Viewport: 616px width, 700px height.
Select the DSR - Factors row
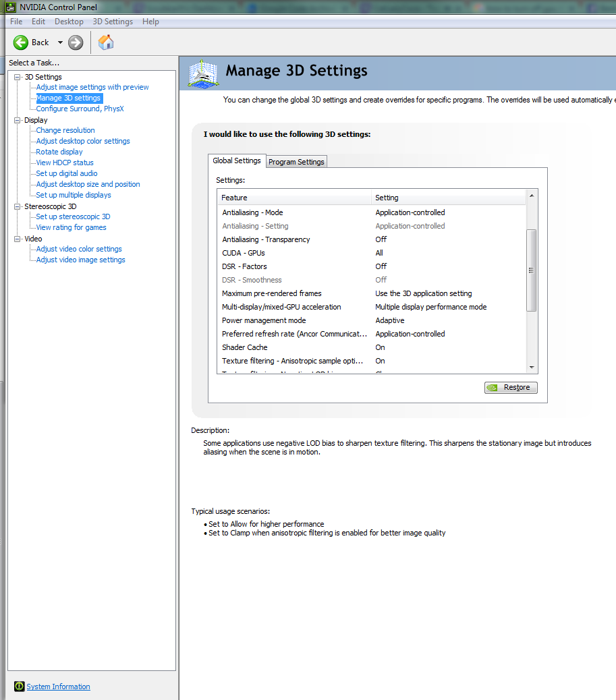click(372, 266)
